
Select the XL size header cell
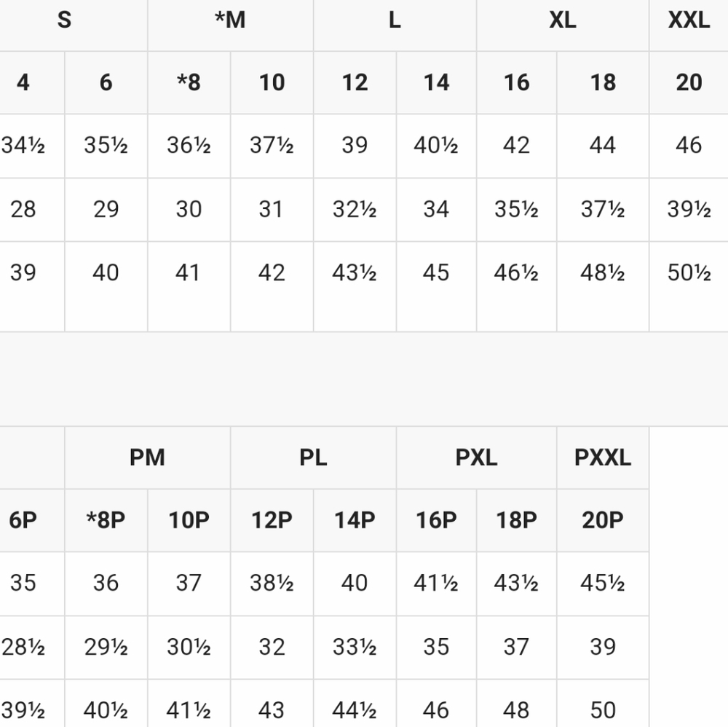click(x=563, y=20)
